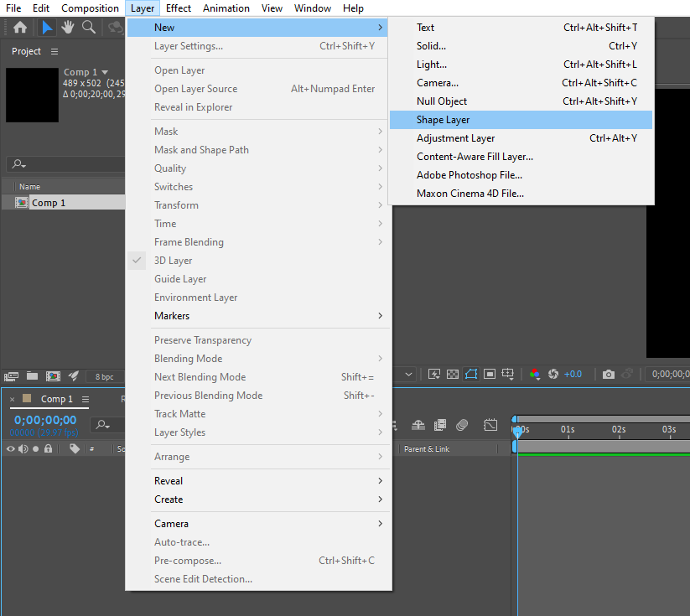This screenshot has height=616, width=690.
Task: Open the Effect menu
Action: (x=179, y=8)
